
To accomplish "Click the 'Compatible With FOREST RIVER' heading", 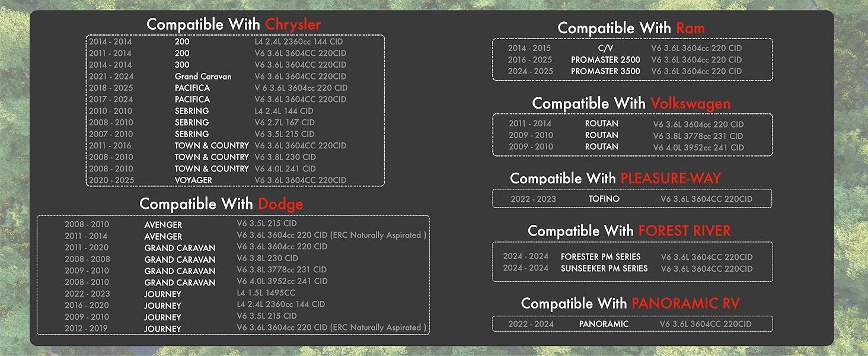I will [629, 231].
